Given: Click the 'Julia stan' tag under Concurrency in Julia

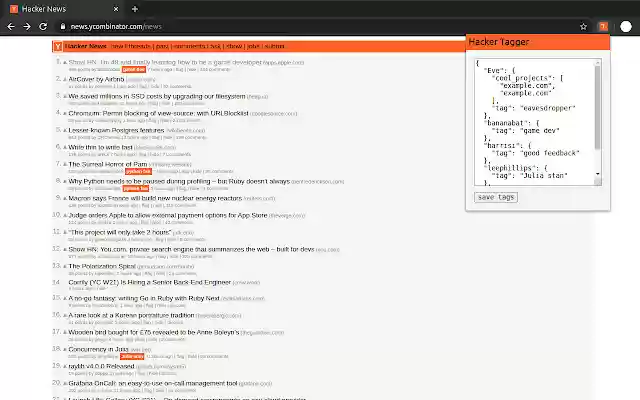Looking at the screenshot, I should coord(132,357).
